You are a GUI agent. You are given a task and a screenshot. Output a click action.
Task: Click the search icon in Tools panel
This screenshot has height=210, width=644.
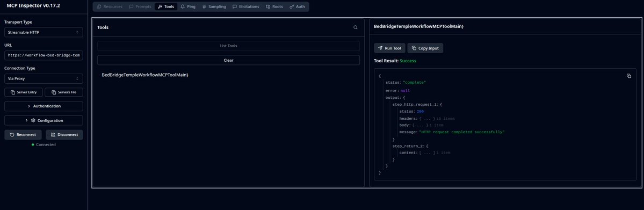click(x=355, y=27)
